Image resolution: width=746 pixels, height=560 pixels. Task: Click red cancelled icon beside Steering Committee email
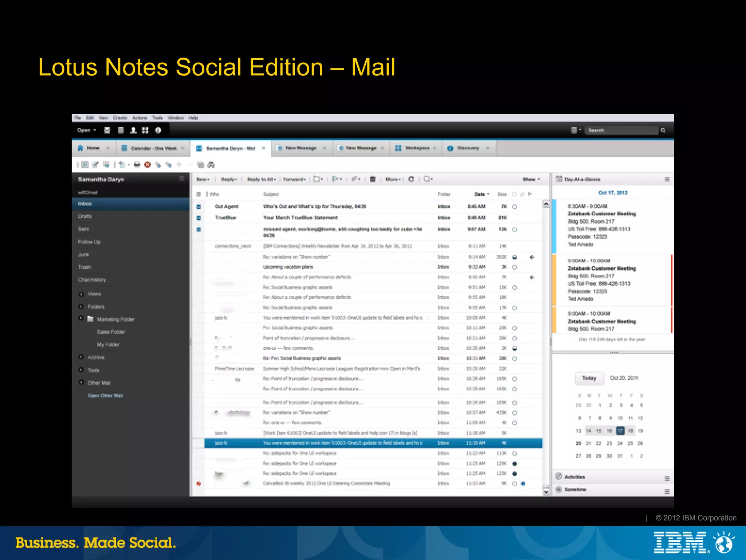coord(199,483)
